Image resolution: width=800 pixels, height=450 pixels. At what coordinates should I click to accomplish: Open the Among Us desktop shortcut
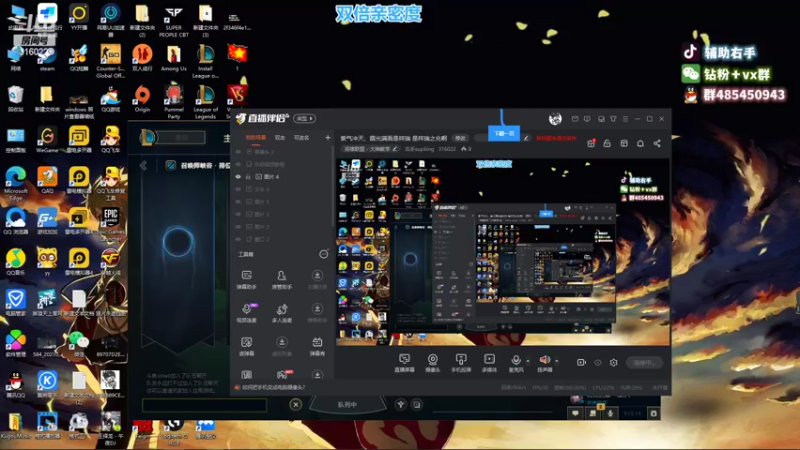click(173, 58)
